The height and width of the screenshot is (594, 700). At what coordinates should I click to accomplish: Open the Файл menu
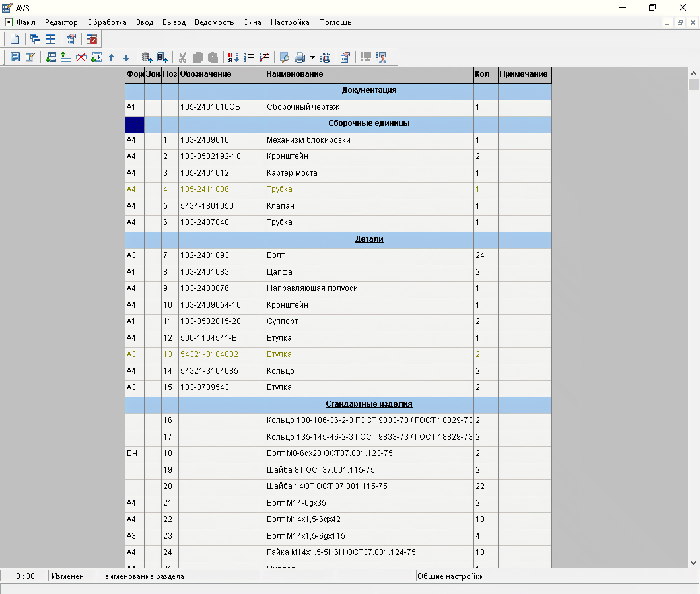(26, 22)
